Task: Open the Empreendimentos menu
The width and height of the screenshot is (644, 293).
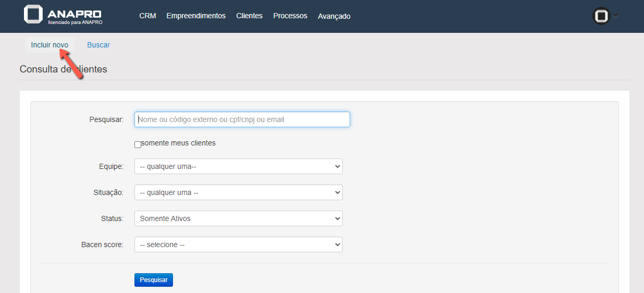Action: click(x=196, y=16)
